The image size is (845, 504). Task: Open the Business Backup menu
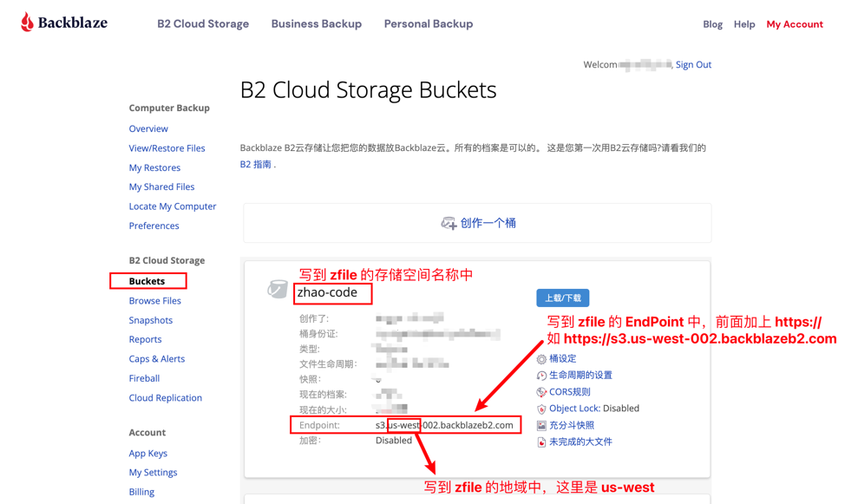click(x=316, y=24)
